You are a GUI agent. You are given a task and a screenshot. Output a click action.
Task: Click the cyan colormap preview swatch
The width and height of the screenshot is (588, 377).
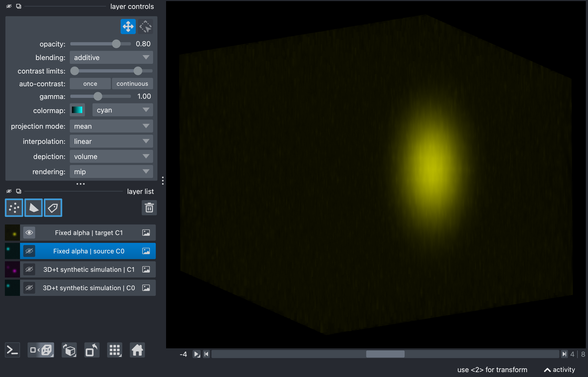(77, 110)
